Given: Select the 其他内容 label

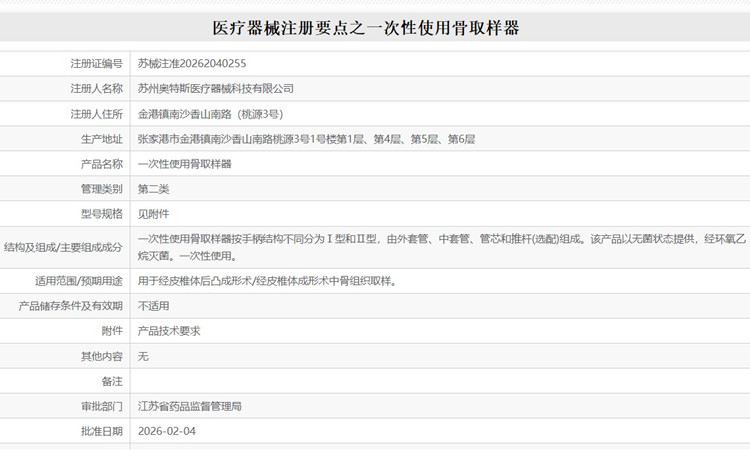Looking at the screenshot, I should coord(102,356).
